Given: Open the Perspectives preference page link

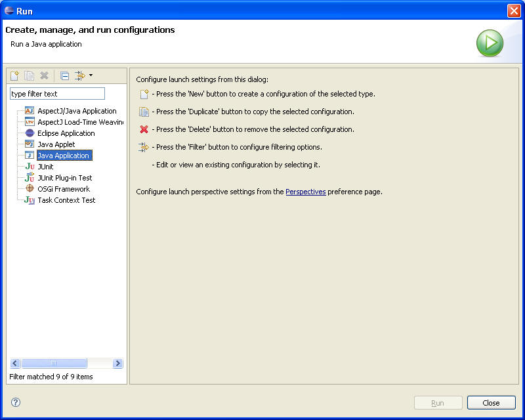Looking at the screenshot, I should click(x=305, y=192).
